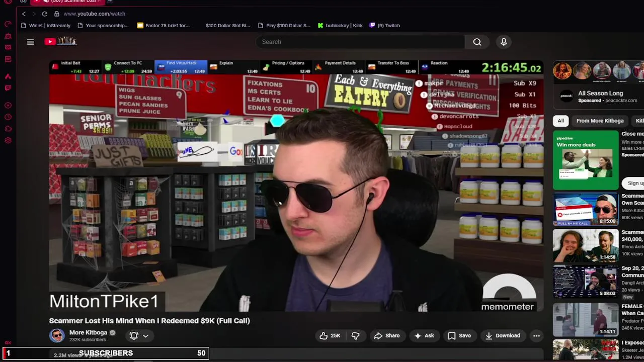Select the From More Kitboga chip
The image size is (644, 362).
coord(600,121)
